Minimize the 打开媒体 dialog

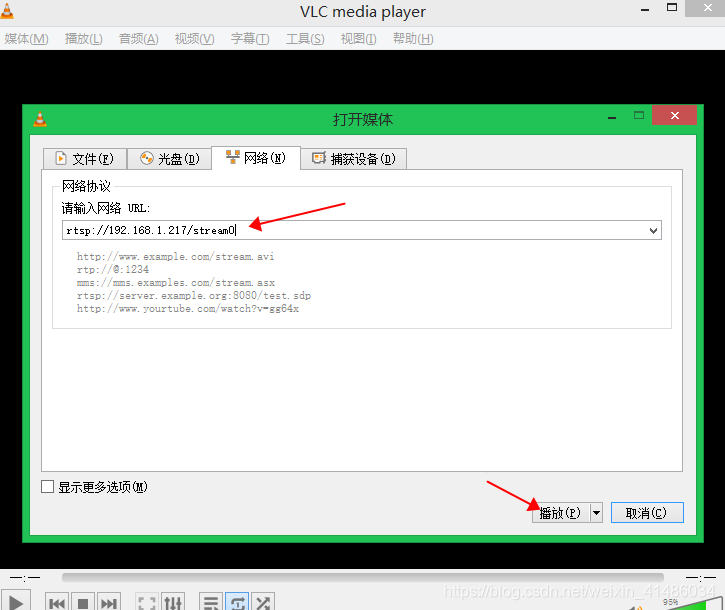coord(612,117)
